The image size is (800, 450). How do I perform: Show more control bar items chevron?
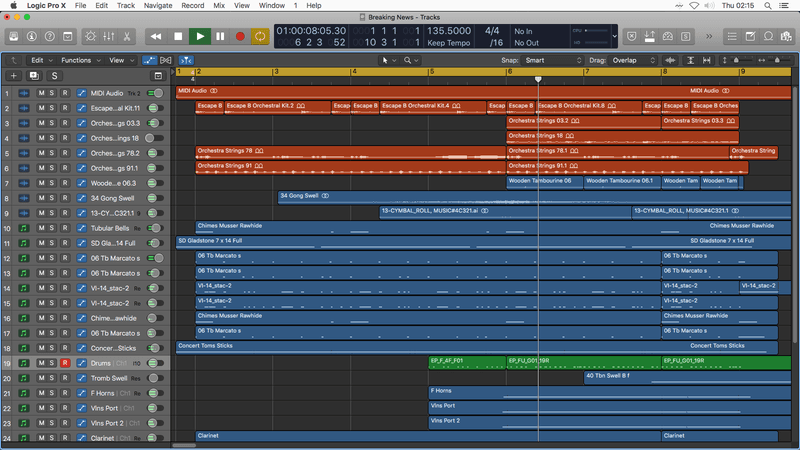tap(709, 36)
